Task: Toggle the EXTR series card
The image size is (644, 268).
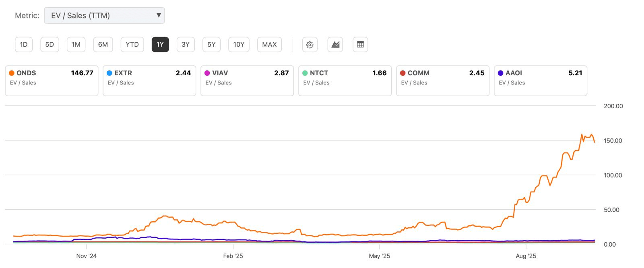Action: click(149, 80)
